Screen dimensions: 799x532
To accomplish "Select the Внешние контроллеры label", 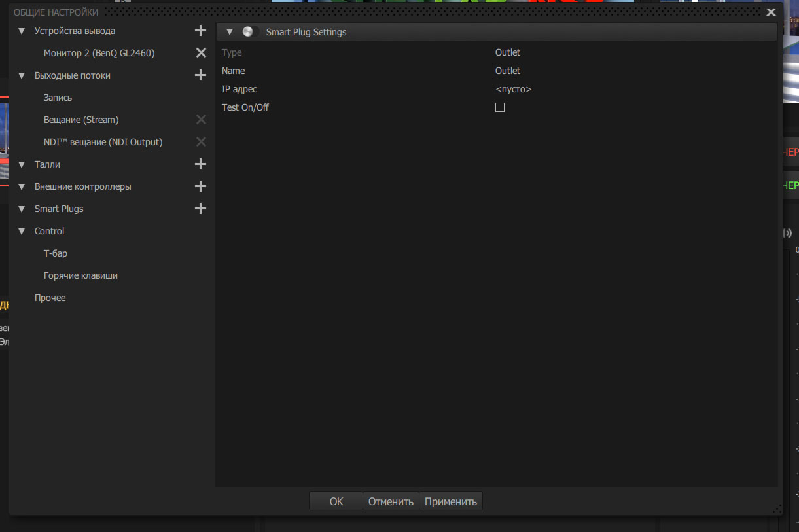I will click(83, 186).
